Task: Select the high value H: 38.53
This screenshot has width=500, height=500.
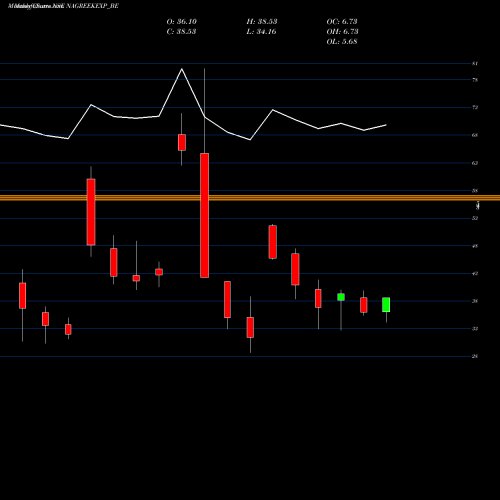Action: [x=262, y=21]
